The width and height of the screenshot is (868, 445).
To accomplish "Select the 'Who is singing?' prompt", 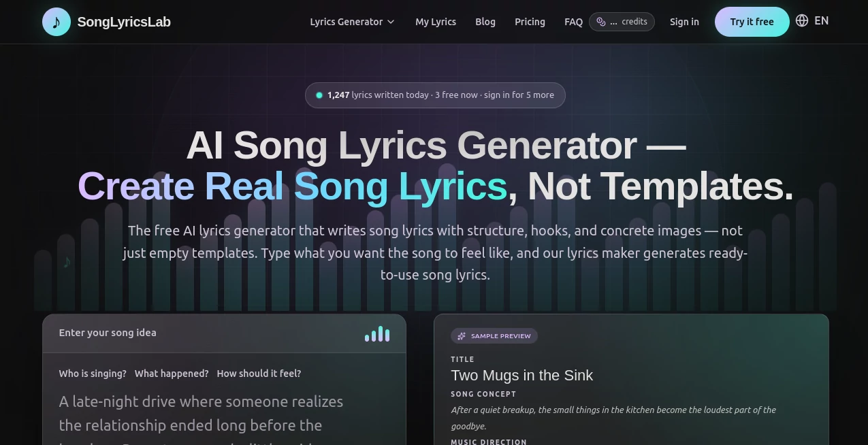I will (93, 374).
